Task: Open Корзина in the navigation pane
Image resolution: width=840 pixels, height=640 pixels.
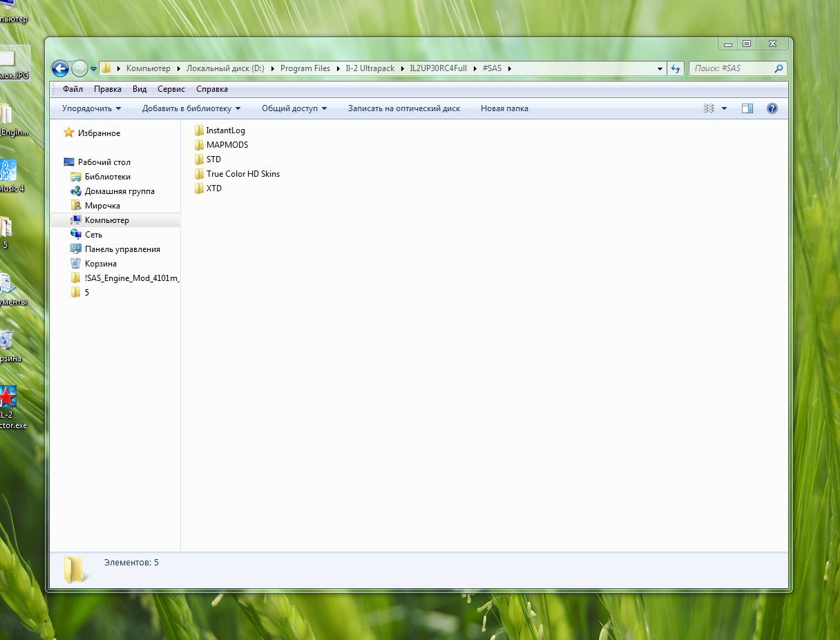Action: click(x=100, y=264)
